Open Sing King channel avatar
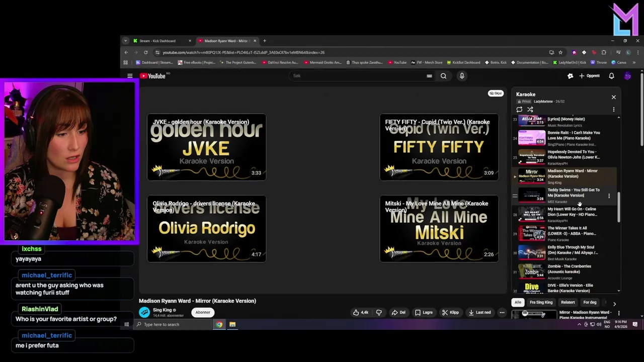The width and height of the screenshot is (644, 362). [x=144, y=312]
